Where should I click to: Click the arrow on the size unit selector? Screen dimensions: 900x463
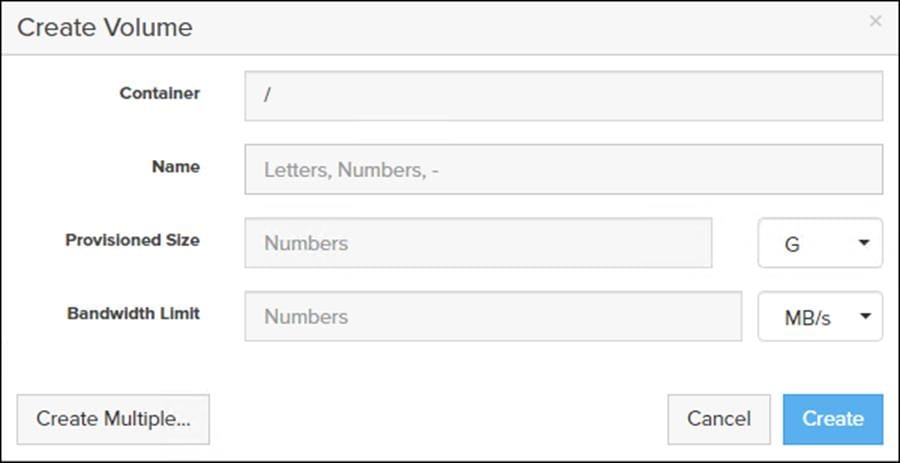point(864,243)
